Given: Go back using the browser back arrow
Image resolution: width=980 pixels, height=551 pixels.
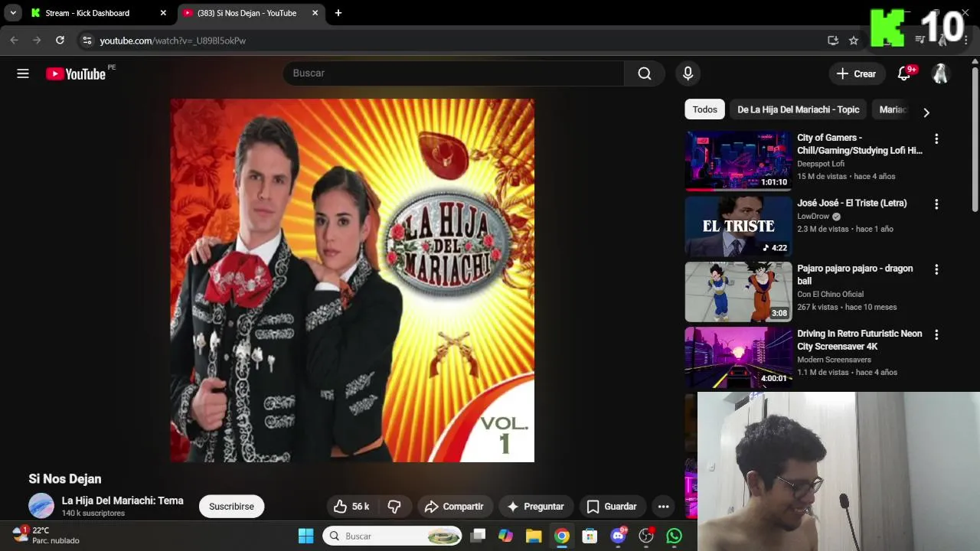Looking at the screenshot, I should (x=14, y=41).
